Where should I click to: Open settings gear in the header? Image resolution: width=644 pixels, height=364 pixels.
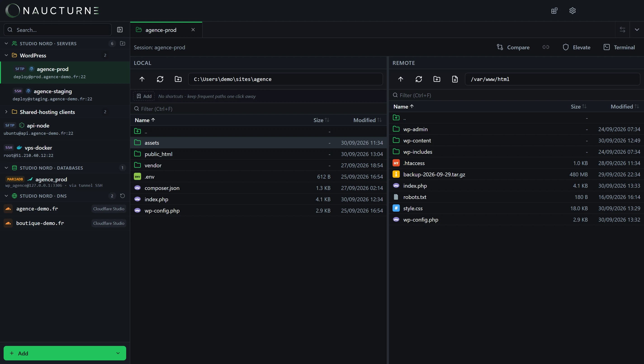tap(573, 11)
